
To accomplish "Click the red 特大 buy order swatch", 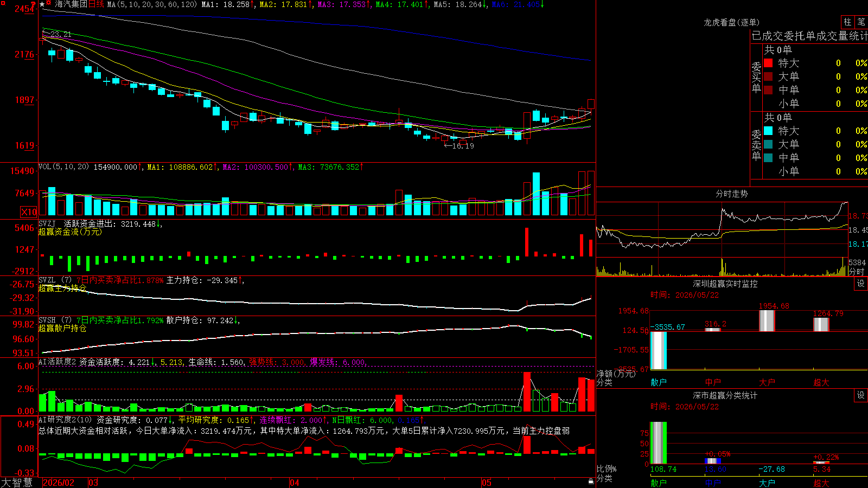I will 768,63.
